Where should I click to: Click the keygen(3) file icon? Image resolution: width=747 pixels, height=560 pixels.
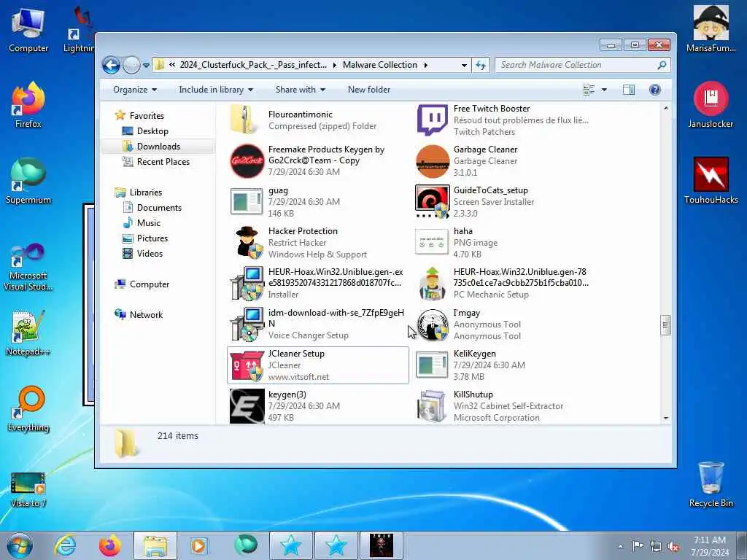click(247, 406)
